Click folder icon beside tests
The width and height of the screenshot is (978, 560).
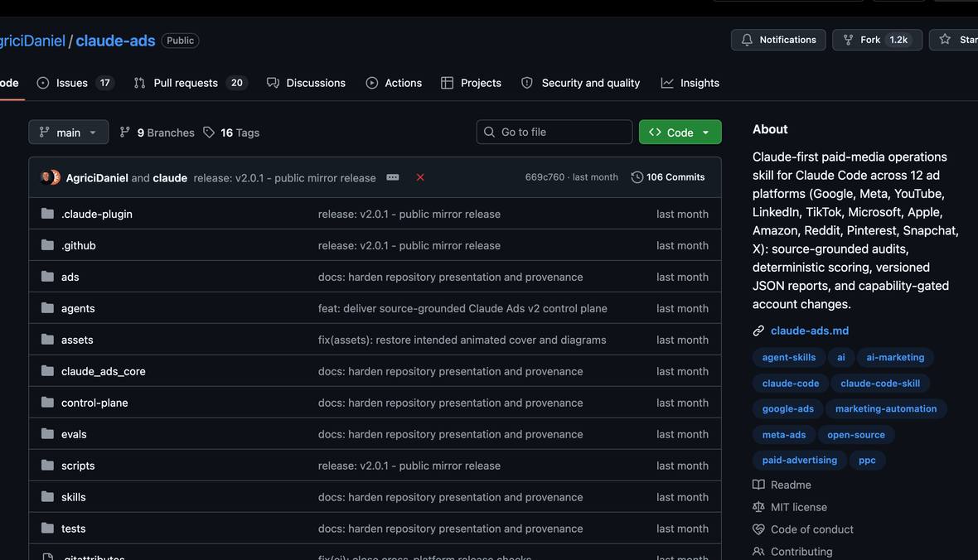pyautogui.click(x=47, y=529)
